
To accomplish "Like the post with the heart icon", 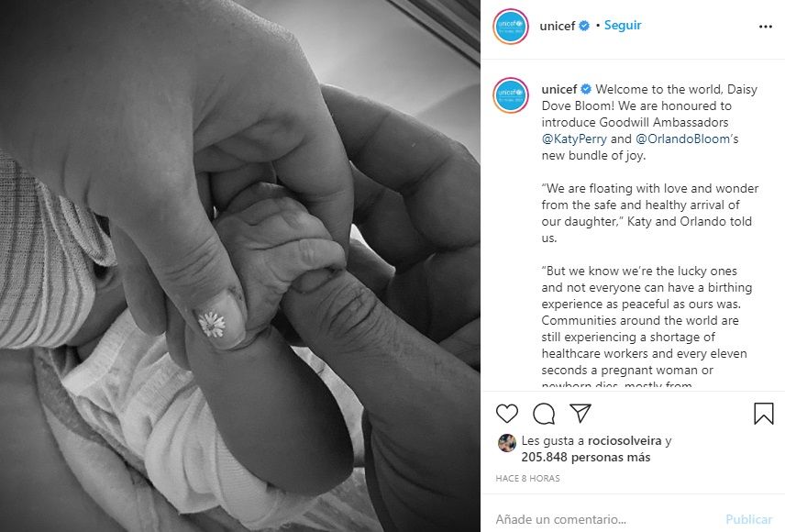I will coord(506,414).
